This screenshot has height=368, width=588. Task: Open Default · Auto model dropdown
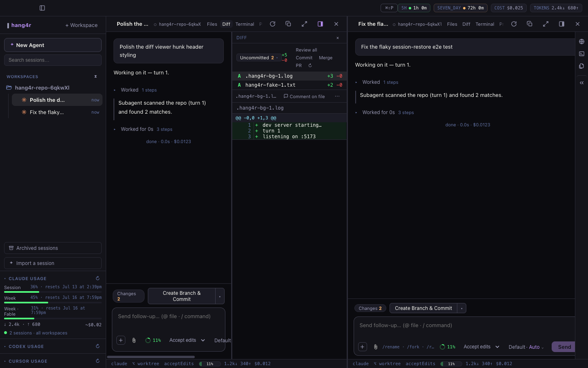526,347
